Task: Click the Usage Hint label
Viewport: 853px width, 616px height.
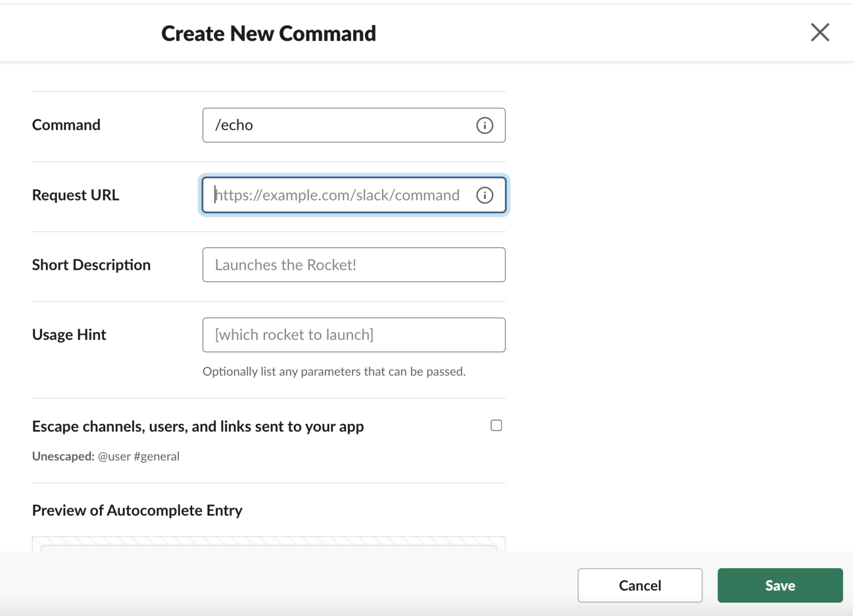Action: tap(68, 334)
